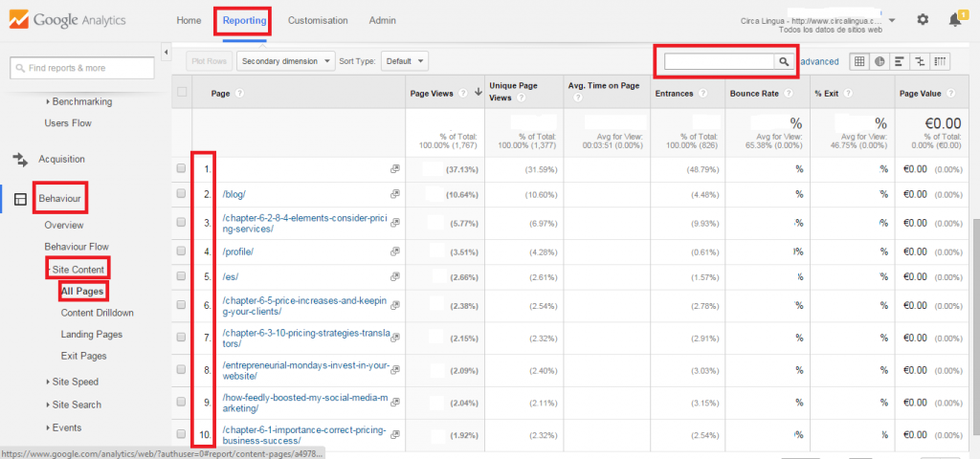Open Users Flow report
The height and width of the screenshot is (459, 980).
tap(68, 123)
